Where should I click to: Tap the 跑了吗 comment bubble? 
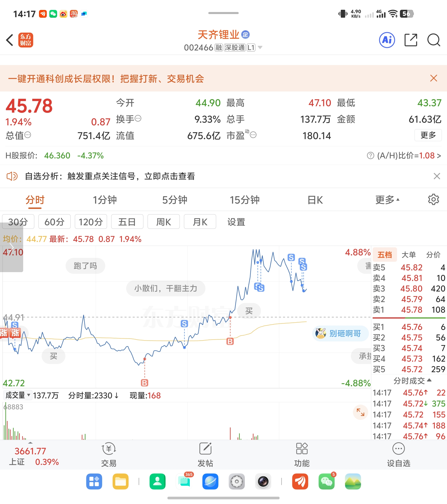[x=85, y=266]
